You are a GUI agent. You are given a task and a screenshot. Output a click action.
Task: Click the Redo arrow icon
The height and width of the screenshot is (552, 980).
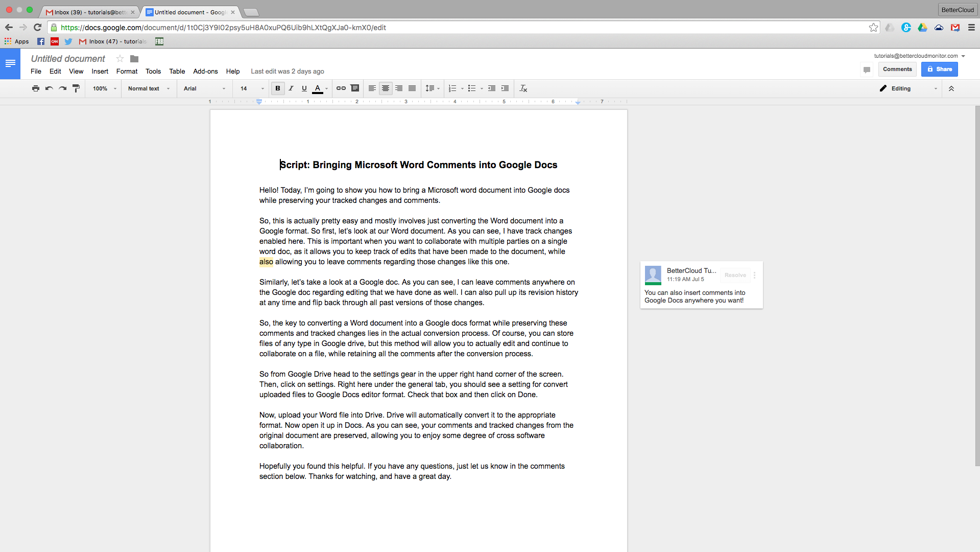(62, 88)
